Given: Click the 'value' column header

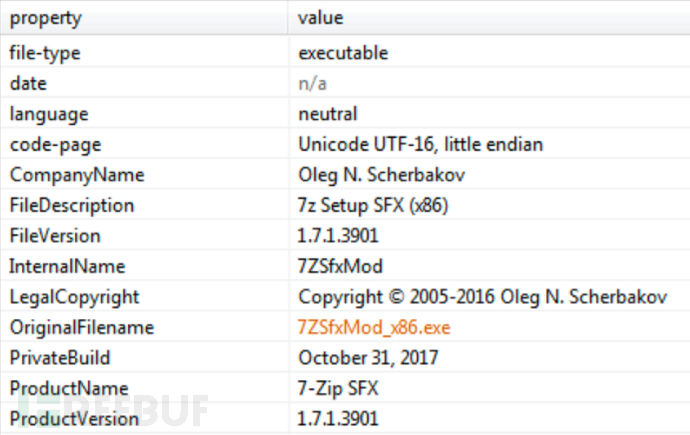Looking at the screenshot, I should point(319,18).
